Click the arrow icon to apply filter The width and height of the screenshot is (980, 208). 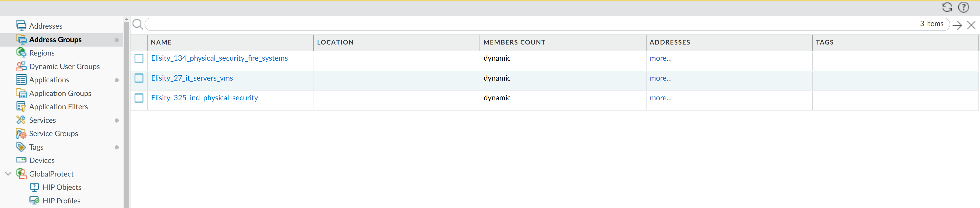[957, 25]
